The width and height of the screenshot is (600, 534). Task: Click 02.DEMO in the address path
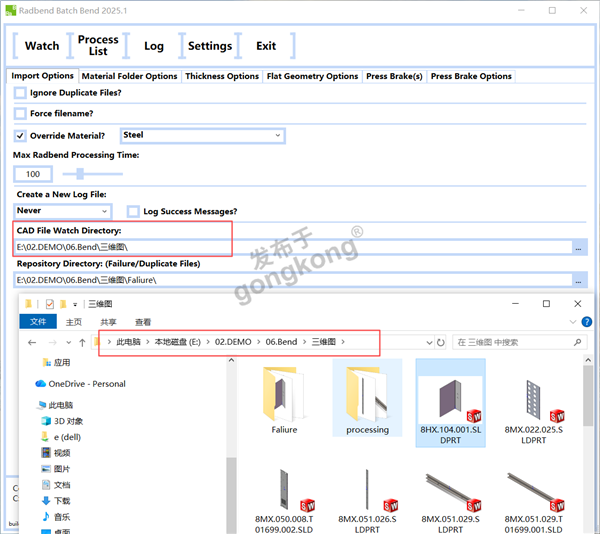tap(233, 342)
